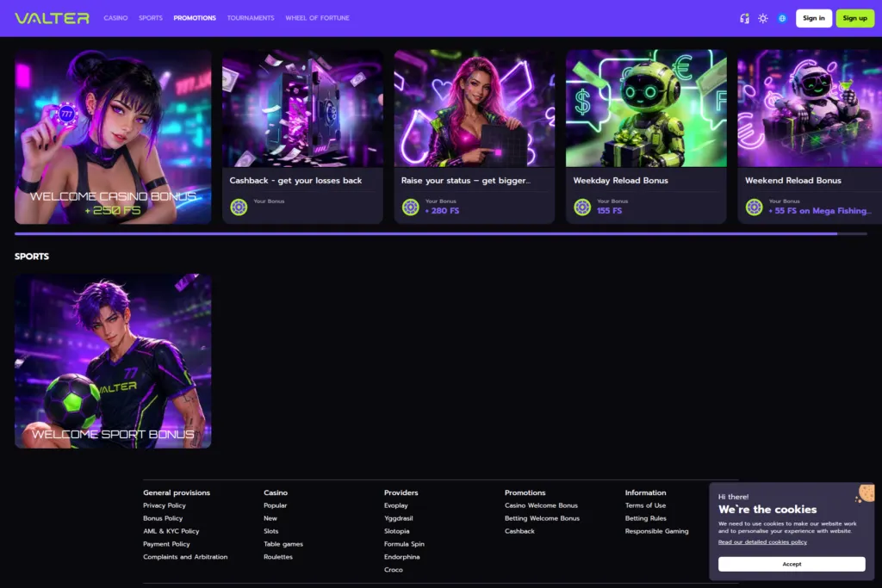Open Casino Welcome Bonus footer link
Image resolution: width=882 pixels, height=588 pixels.
541,505
